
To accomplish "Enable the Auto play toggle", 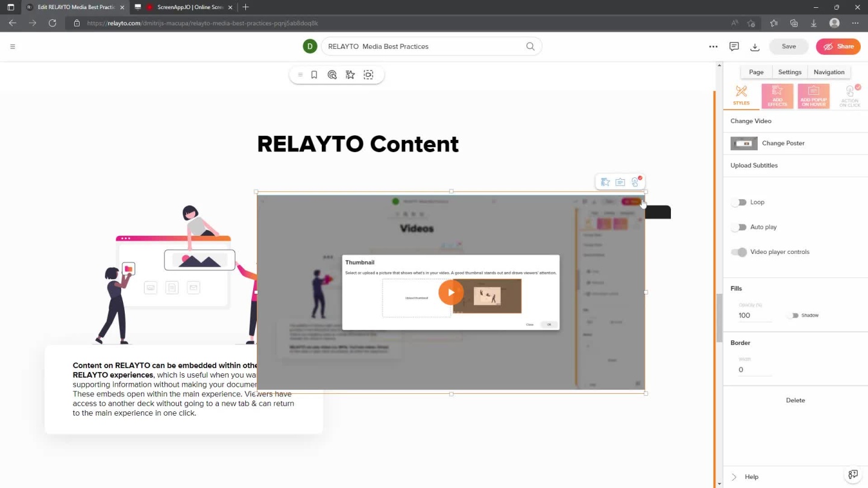I will tap(739, 227).
